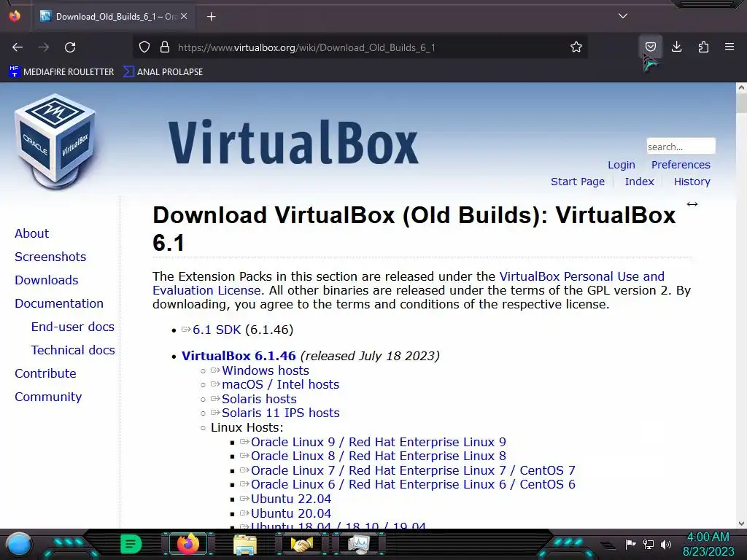The height and width of the screenshot is (560, 747).
Task: Open Technical docs in the sidebar
Action: [74, 350]
